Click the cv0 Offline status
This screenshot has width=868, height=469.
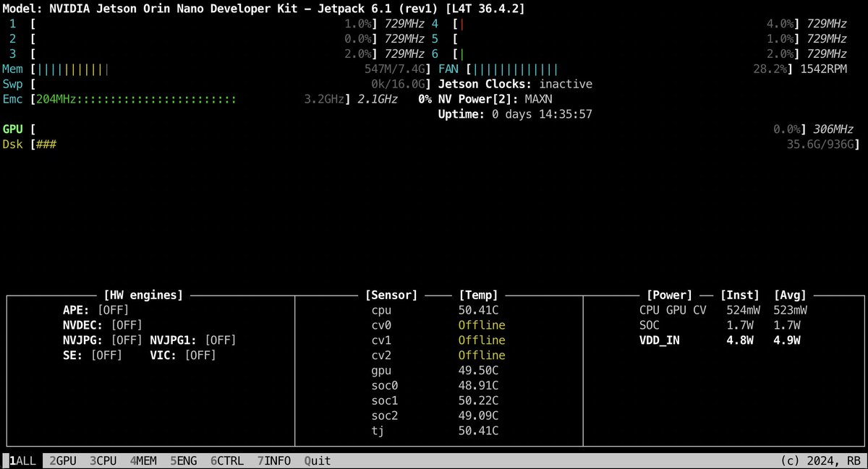(482, 325)
